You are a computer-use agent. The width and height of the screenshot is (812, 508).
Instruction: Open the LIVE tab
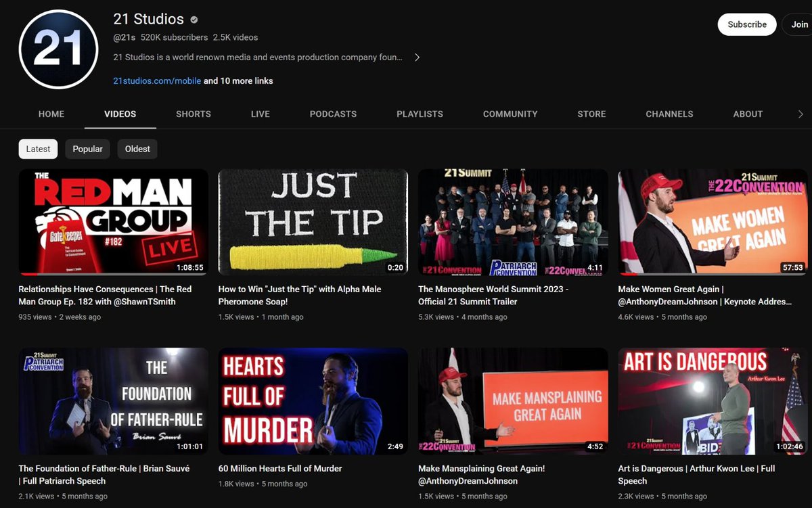coord(261,114)
